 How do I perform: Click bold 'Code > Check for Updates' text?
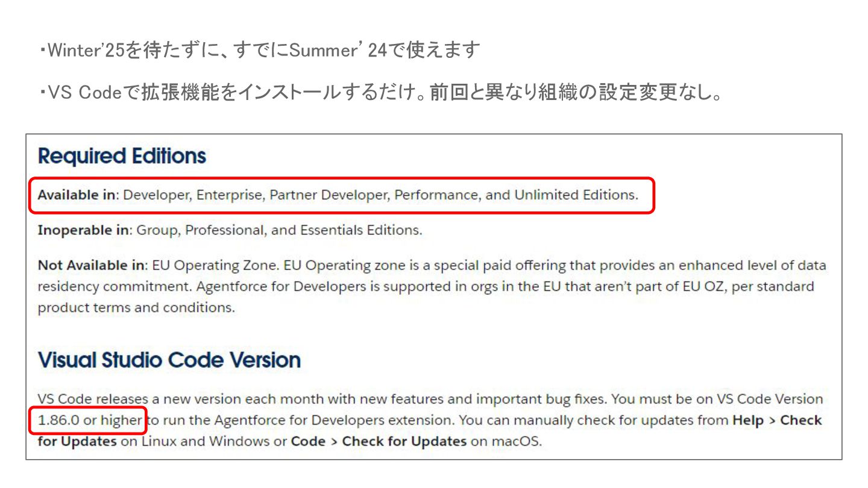pyautogui.click(x=379, y=441)
